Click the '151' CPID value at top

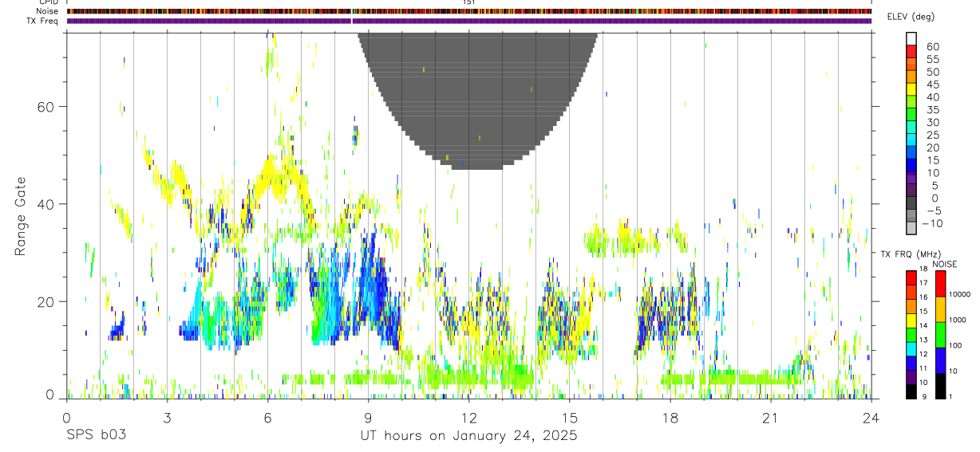469,2
